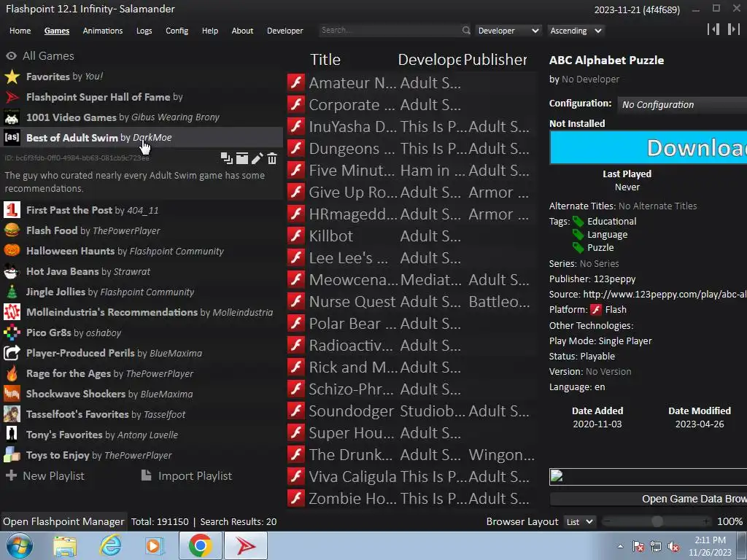Open the Games tab
The image size is (747, 560).
pos(57,31)
